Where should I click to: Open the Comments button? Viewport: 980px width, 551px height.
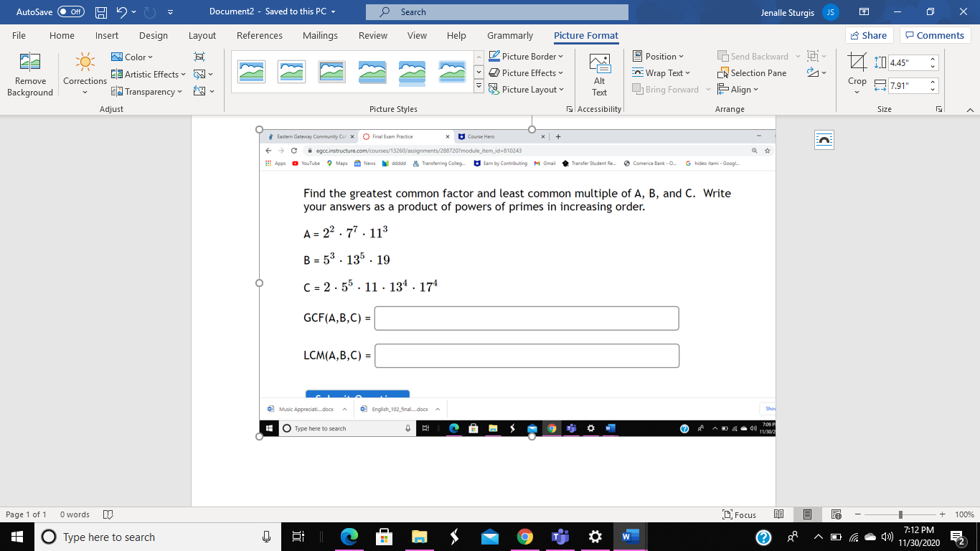935,35
